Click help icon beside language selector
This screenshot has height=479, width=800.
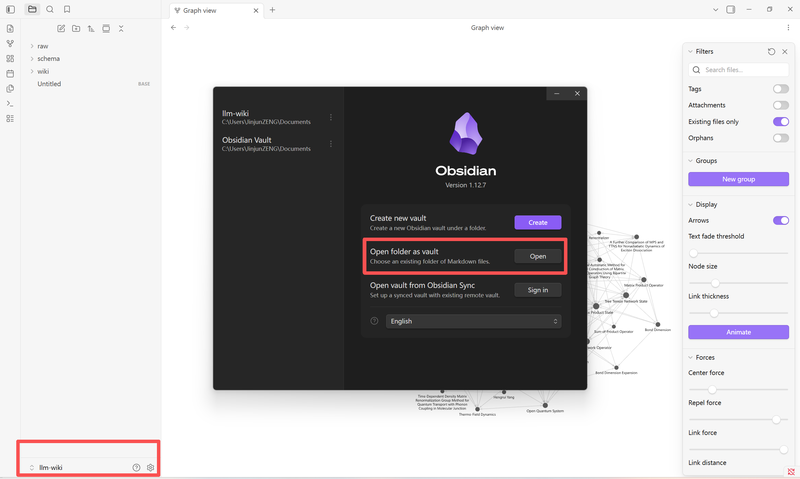[x=374, y=321]
